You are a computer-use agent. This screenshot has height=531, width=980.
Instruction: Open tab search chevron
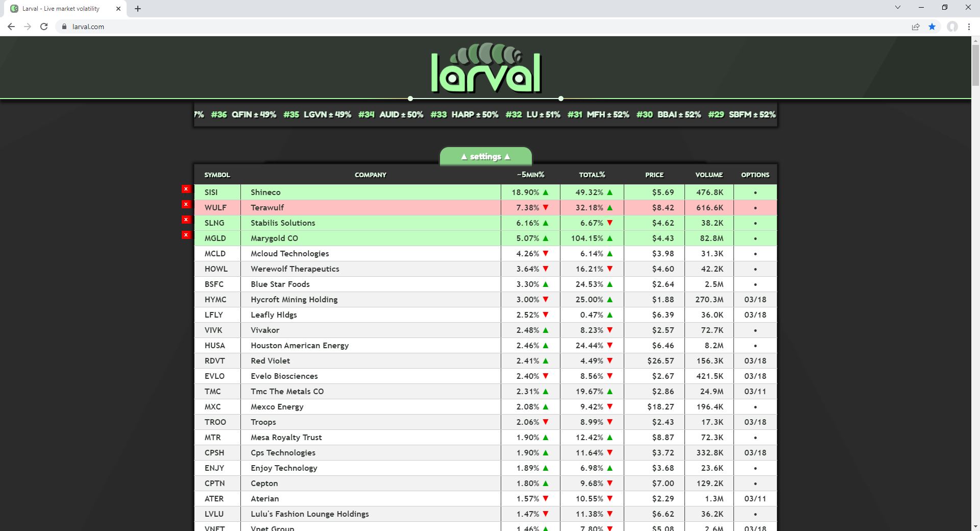tap(898, 7)
